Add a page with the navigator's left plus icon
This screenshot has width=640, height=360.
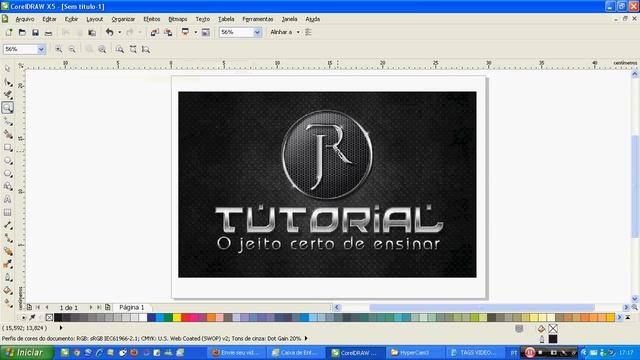(29, 307)
